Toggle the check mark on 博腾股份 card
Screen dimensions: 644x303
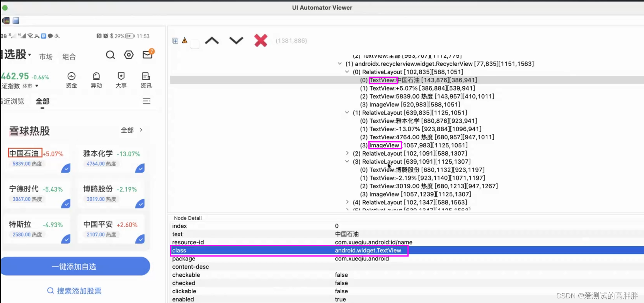[x=140, y=203]
